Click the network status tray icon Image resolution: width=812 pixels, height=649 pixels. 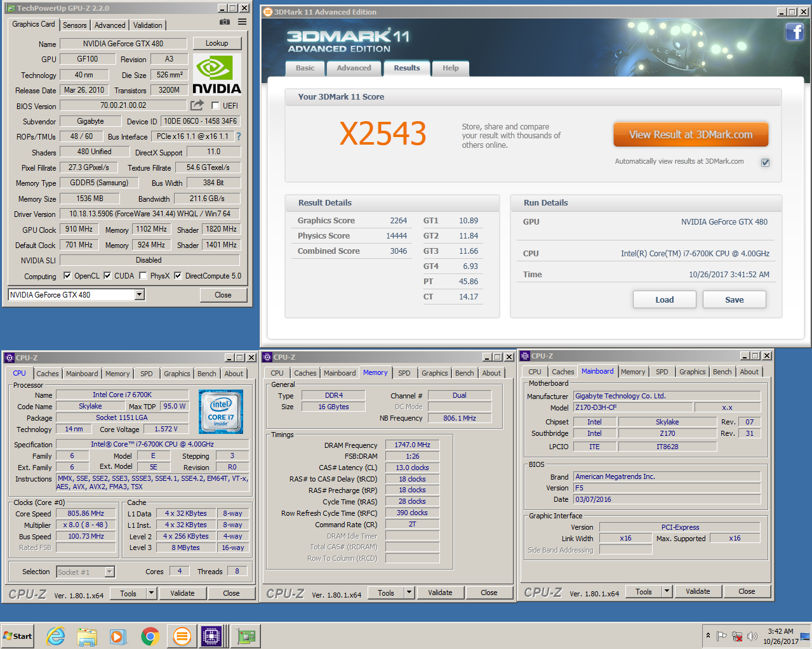tap(737, 636)
